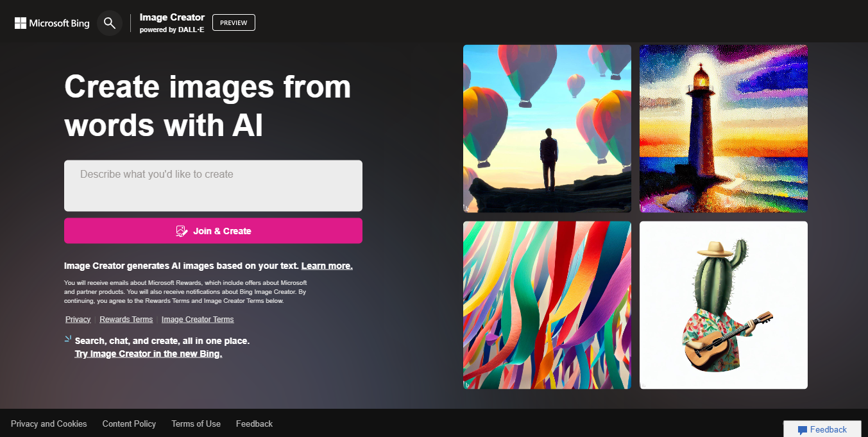Click the Microsoft Bing logo
Viewport: 868px width, 437px height.
[x=52, y=23]
